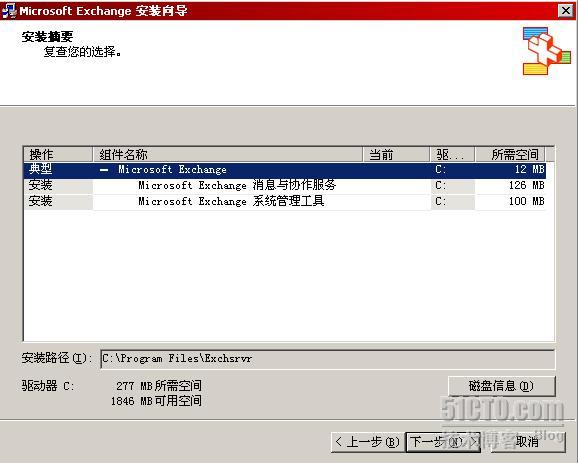Go back with 上一步 button

[x=368, y=442]
